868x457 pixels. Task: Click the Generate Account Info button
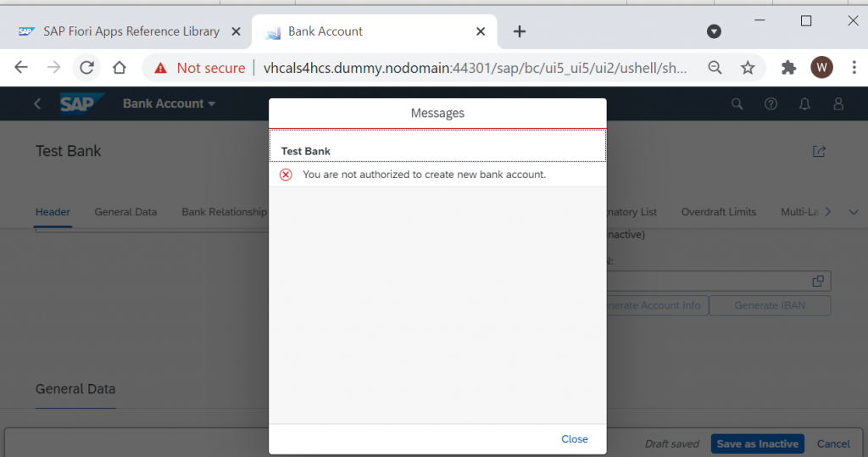point(658,305)
